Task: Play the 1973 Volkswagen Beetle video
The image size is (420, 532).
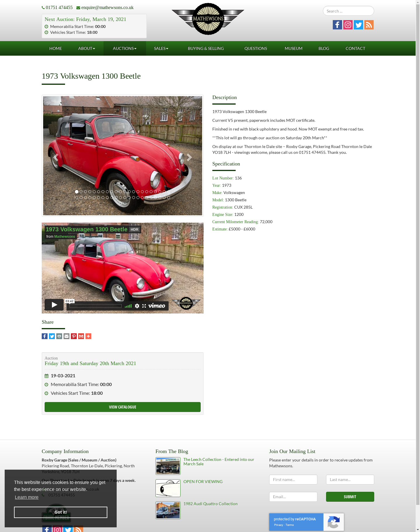Action: (x=54, y=305)
